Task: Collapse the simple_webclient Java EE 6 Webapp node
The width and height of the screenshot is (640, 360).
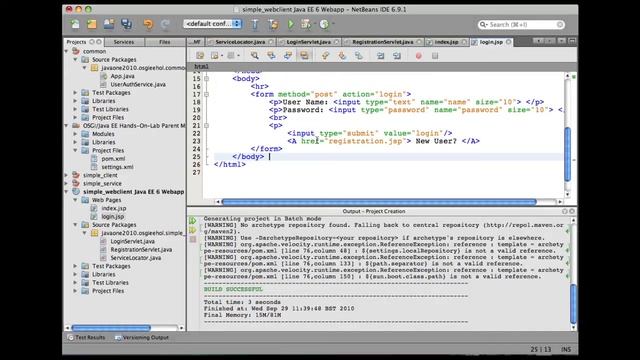Action: pyautogui.click(x=67, y=191)
